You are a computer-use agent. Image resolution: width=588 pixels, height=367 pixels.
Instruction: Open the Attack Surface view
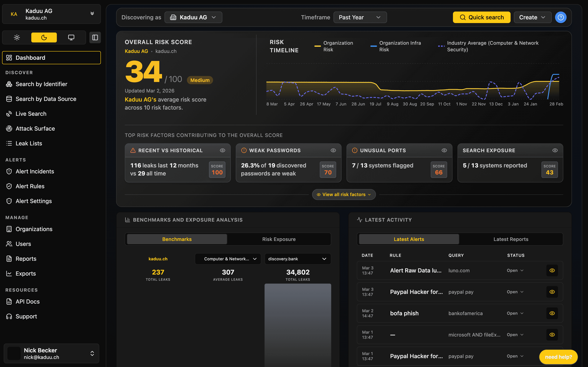coord(35,128)
